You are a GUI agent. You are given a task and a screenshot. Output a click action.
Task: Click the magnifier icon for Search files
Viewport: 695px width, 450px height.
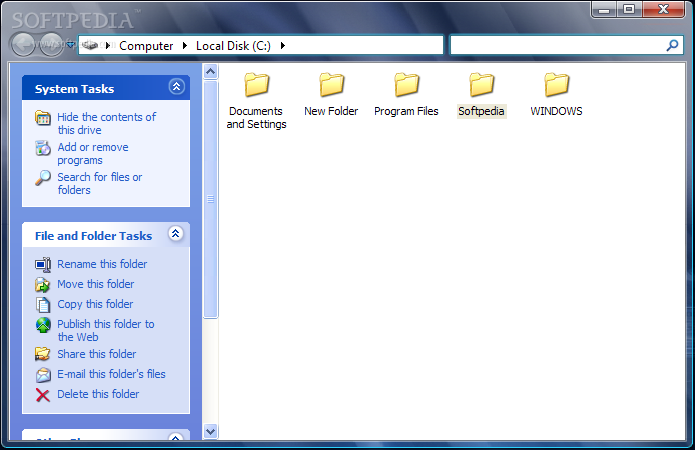43,178
